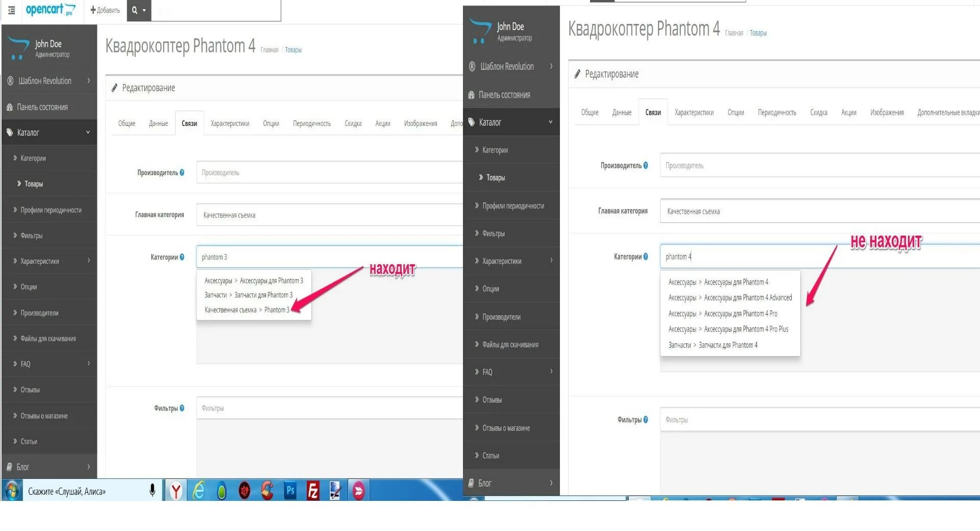
Task: Open the hamburger menu icon in left header
Action: tap(11, 10)
